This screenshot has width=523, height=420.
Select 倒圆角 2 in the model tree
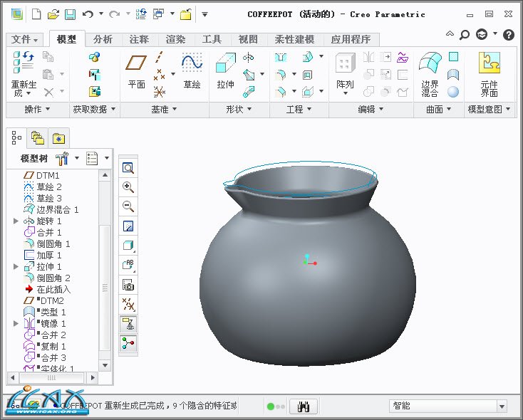pyautogui.click(x=53, y=278)
